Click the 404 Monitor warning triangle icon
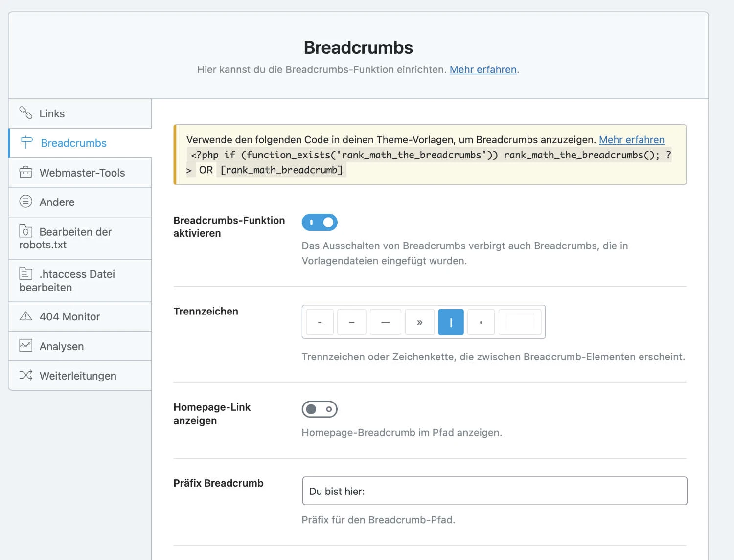 click(25, 316)
